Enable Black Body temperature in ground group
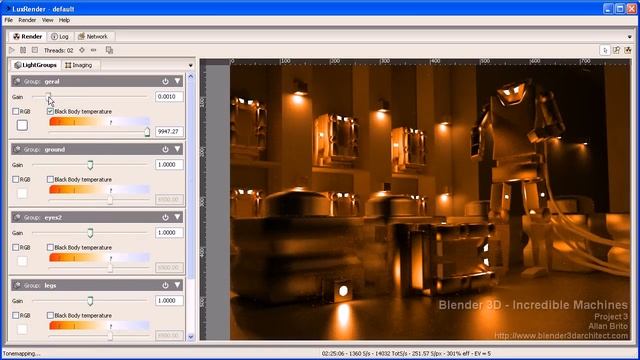 coord(50,179)
